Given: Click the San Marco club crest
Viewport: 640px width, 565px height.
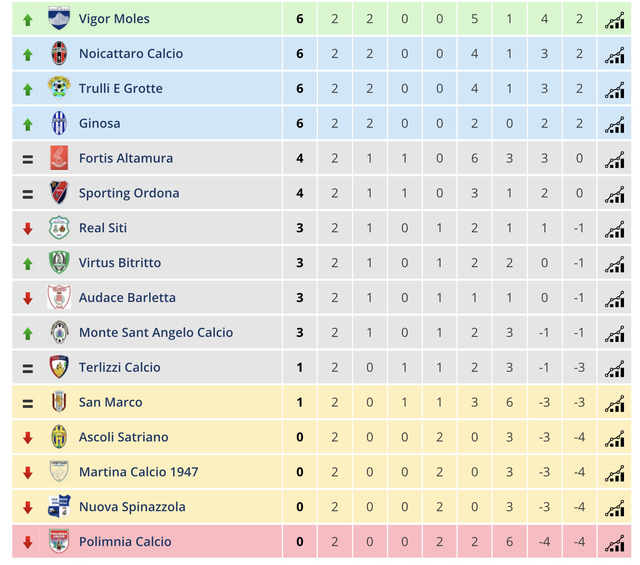Looking at the screenshot, I should pos(59,402).
